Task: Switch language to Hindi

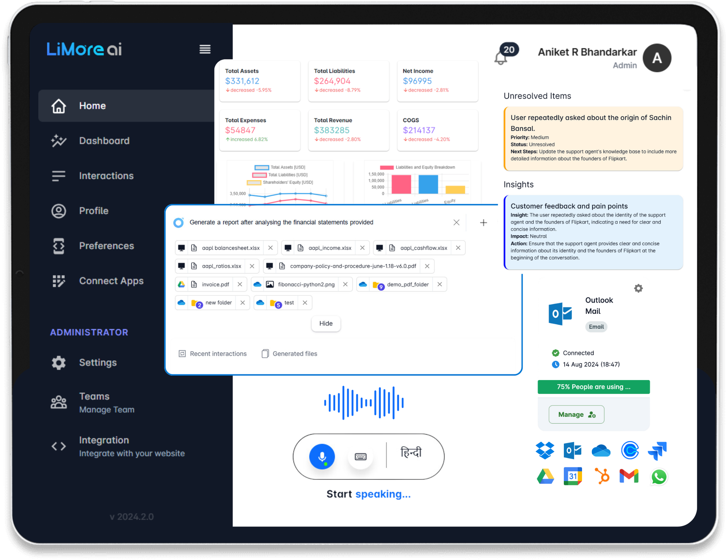Action: [411, 452]
